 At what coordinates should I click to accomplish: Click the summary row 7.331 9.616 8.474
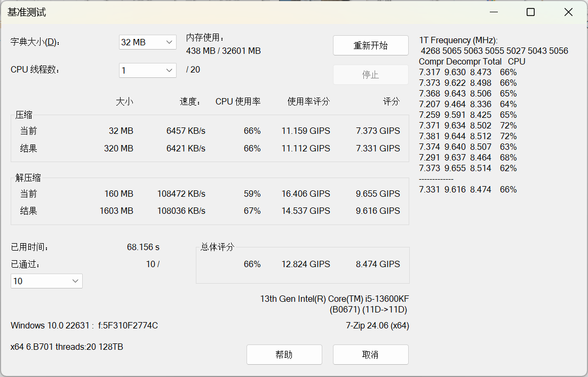(467, 190)
